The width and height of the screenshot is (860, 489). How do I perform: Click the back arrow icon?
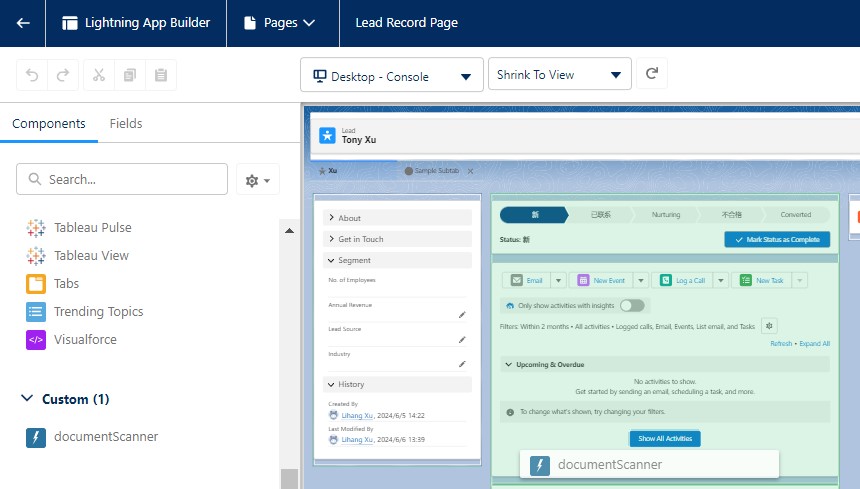pyautogui.click(x=23, y=22)
